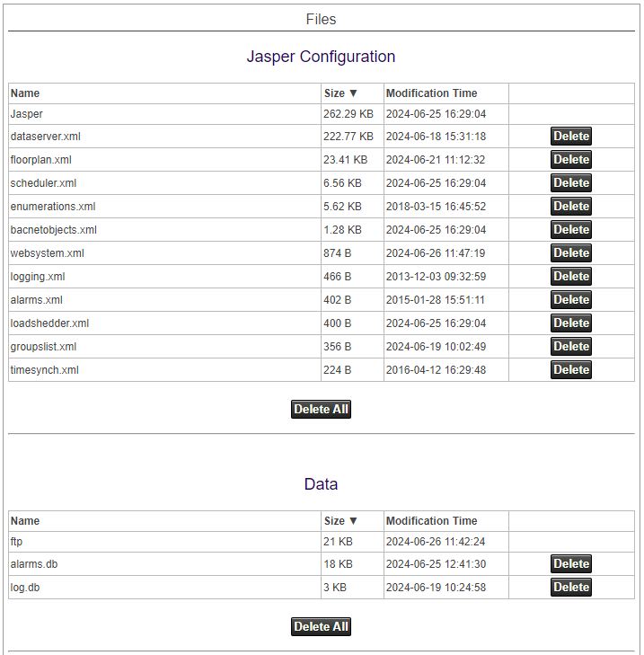Sort Jasper Configuration table by Size

340,93
